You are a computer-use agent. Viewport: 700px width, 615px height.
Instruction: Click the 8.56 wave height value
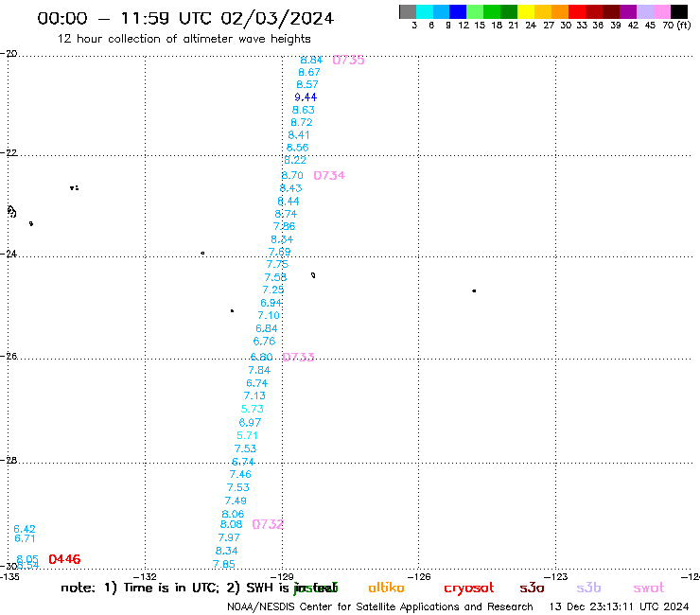pyautogui.click(x=297, y=148)
